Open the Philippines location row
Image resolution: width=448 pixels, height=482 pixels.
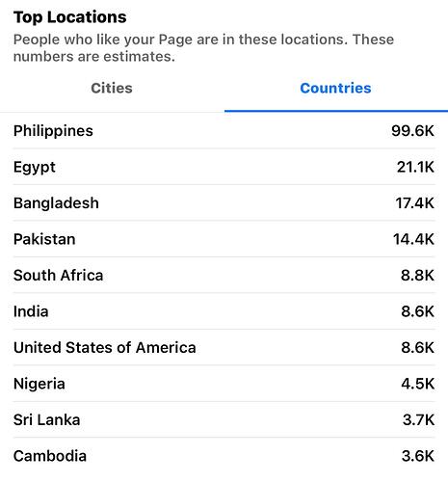point(224,131)
